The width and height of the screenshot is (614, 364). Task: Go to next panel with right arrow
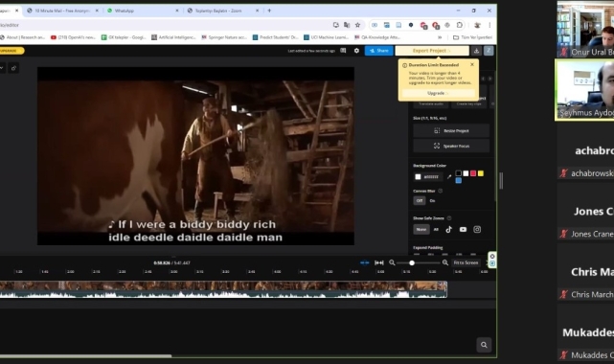click(489, 79)
